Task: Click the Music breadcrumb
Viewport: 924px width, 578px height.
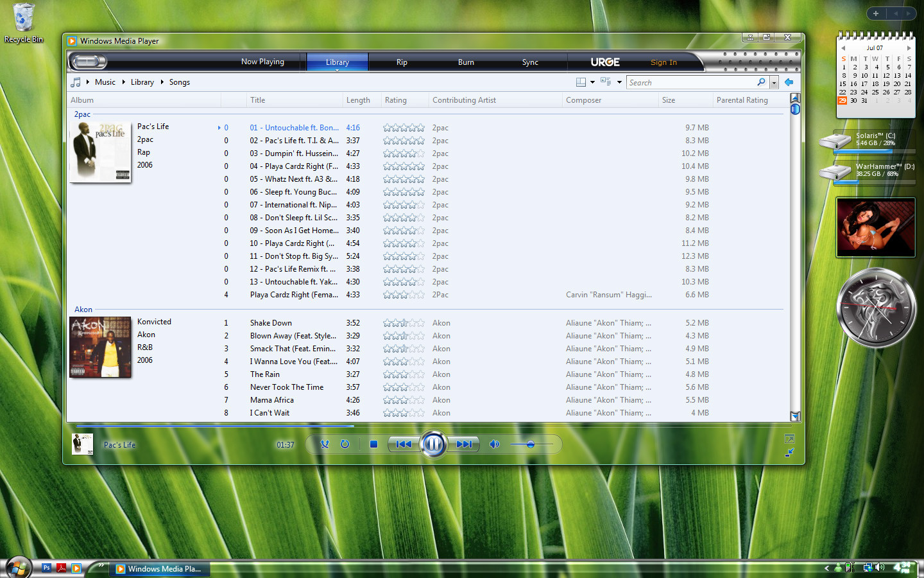Action: (x=105, y=82)
